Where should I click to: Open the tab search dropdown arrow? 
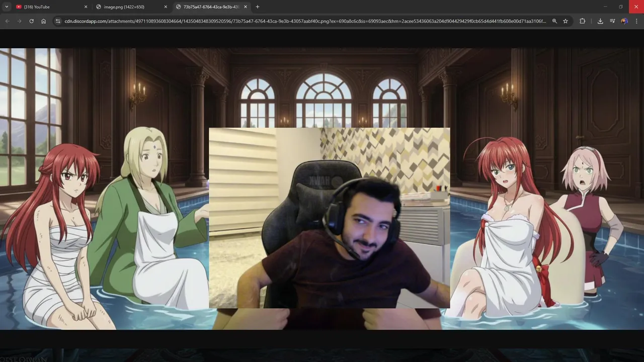click(7, 7)
